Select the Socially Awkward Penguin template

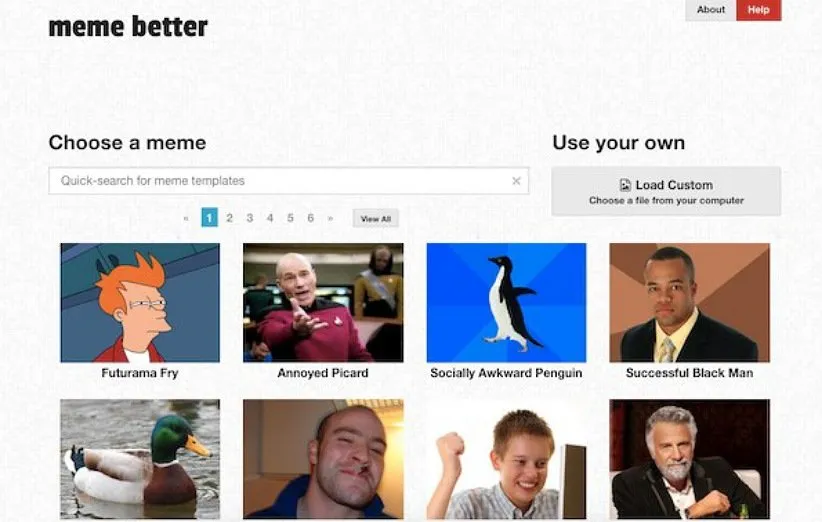[x=506, y=302]
